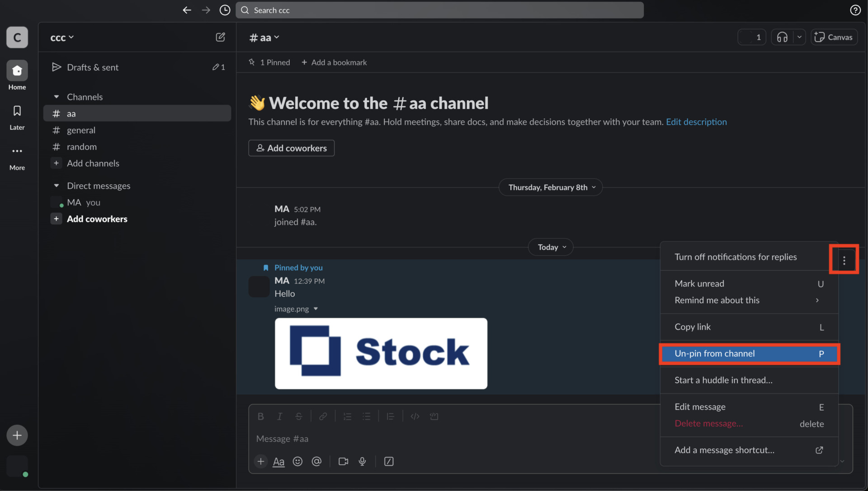Open Edit description link
Image resolution: width=868 pixels, height=491 pixels.
click(696, 122)
